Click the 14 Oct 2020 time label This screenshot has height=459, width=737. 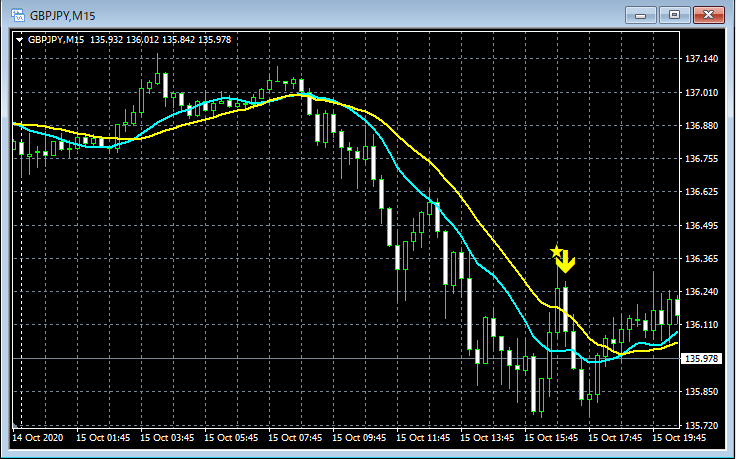[x=37, y=437]
